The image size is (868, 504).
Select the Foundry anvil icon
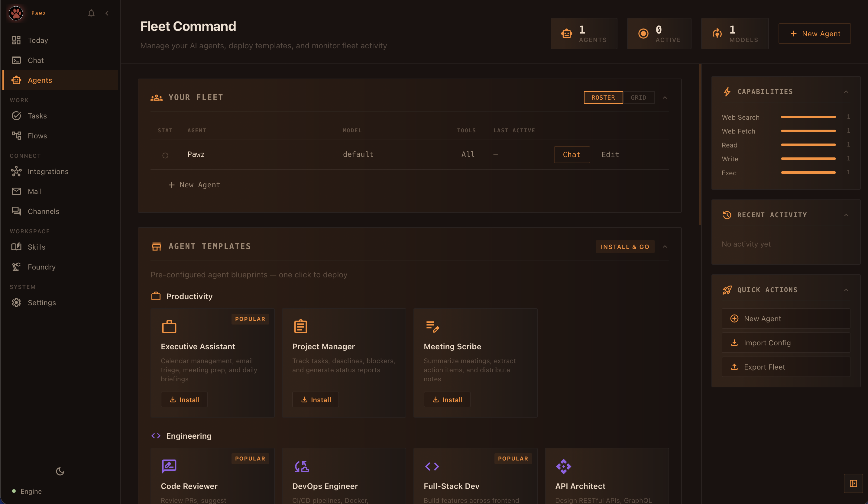16,267
